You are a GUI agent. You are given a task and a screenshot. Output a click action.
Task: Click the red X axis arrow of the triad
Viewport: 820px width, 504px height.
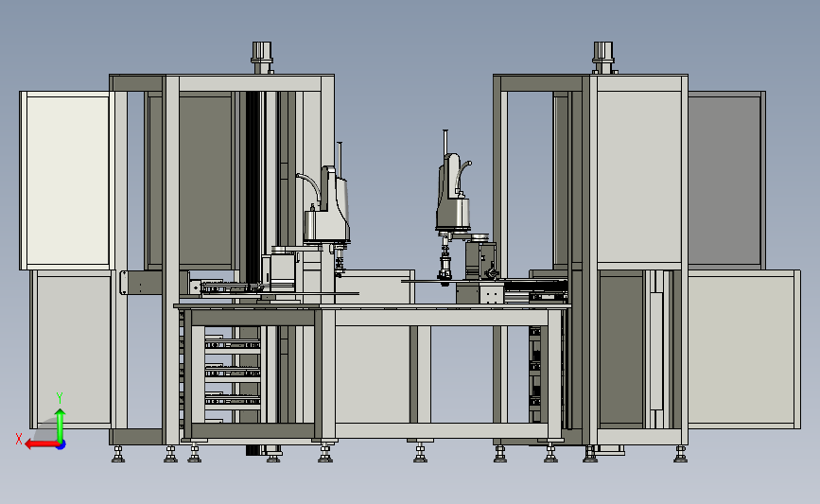click(x=42, y=444)
